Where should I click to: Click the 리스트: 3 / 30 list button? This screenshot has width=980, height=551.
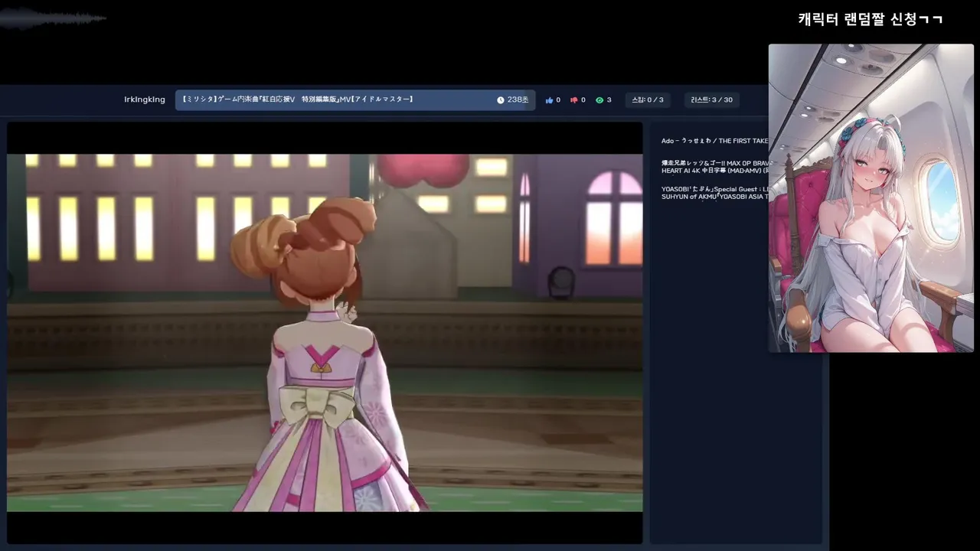tap(711, 99)
